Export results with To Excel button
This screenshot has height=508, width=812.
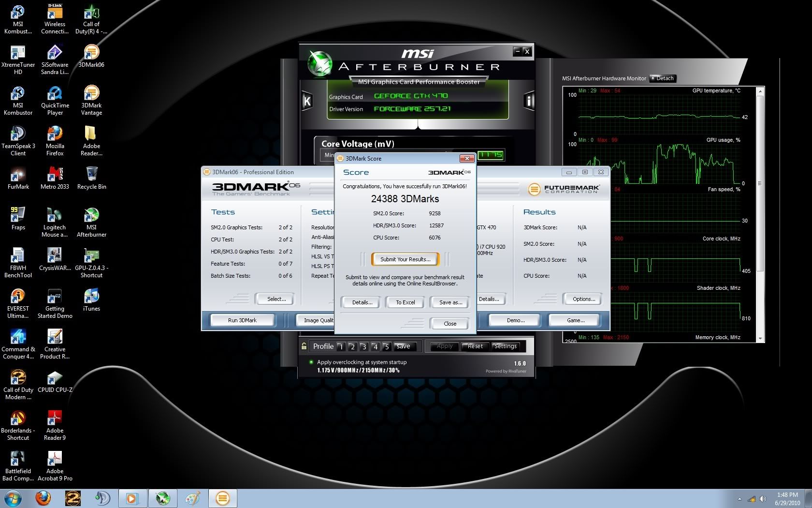(x=406, y=302)
